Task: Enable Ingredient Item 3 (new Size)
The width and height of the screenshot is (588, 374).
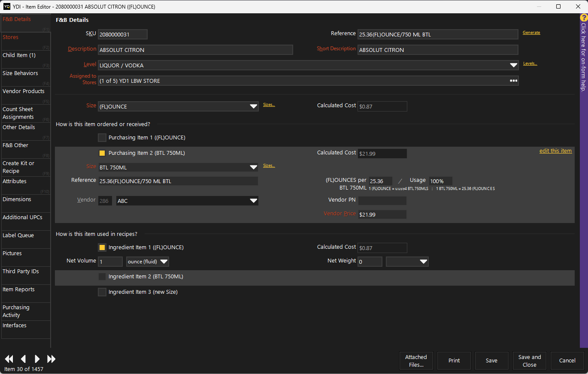Action: (102, 292)
